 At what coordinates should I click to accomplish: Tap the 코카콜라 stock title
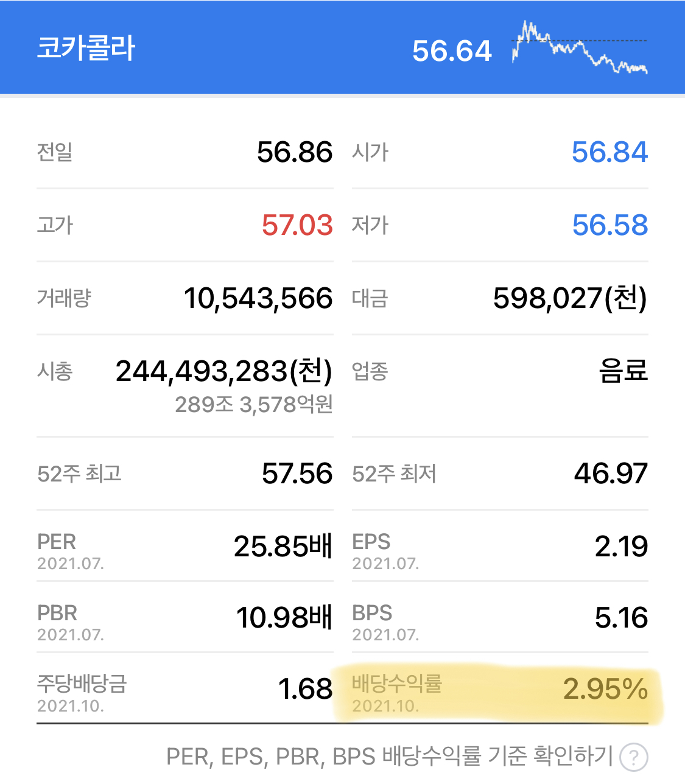point(86,49)
